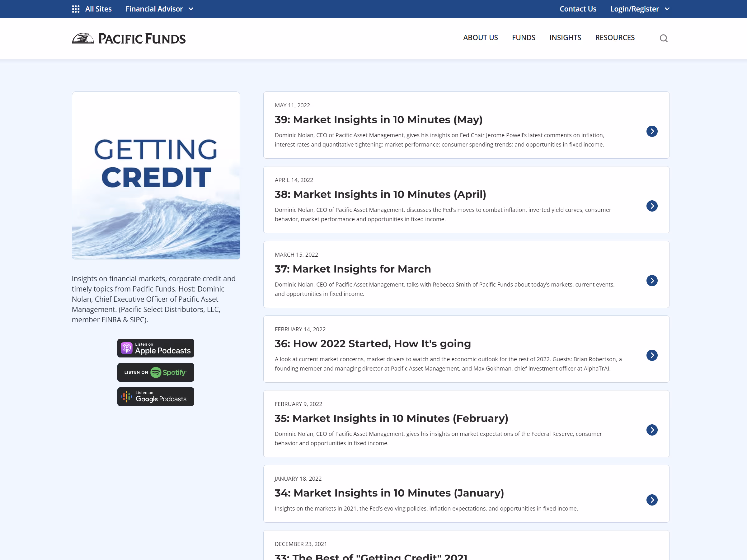The image size is (747, 560).
Task: Click the Getting Credit podcast cover image
Action: click(156, 175)
